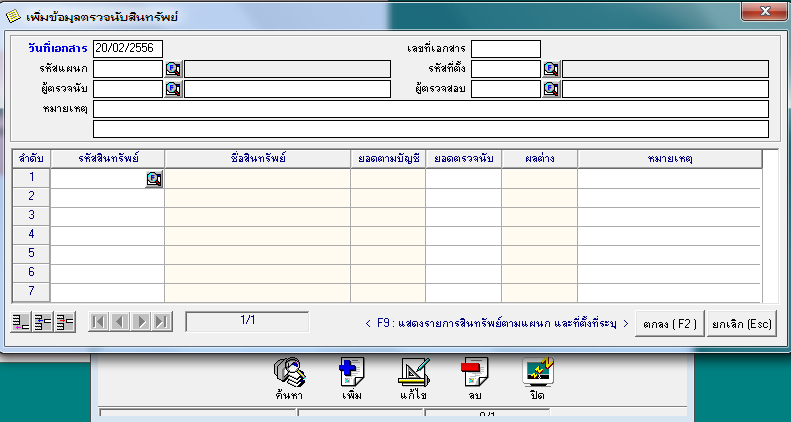Image resolution: width=791 pixels, height=422 pixels.
Task: Open lookup icon next to ผู้ตรวจสอบ field
Action: click(550, 89)
